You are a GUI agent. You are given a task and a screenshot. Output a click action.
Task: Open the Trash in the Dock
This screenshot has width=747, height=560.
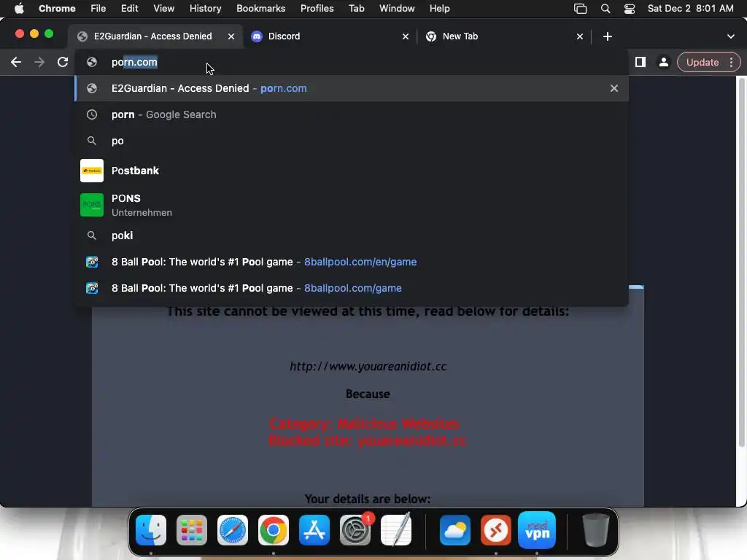tap(595, 530)
